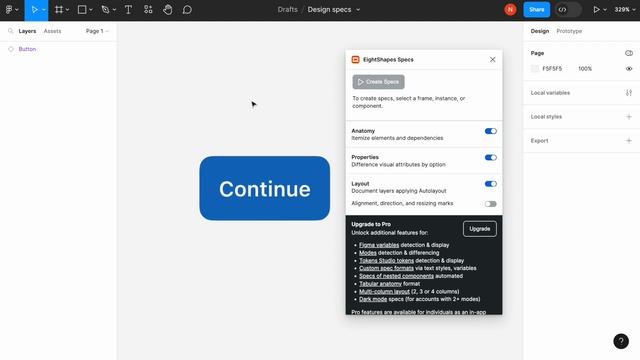Image resolution: width=640 pixels, height=360 pixels.
Task: Open the shape tools dropdown arrow
Action: coord(91,10)
